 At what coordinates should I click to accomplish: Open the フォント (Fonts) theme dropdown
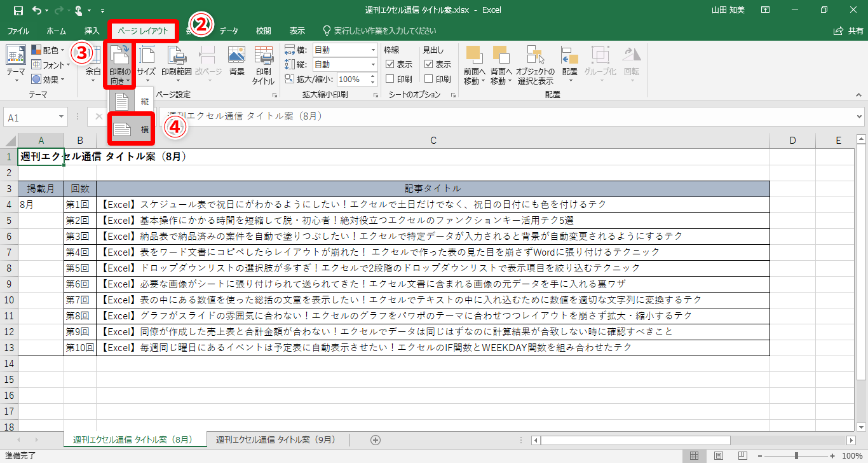(x=50, y=65)
